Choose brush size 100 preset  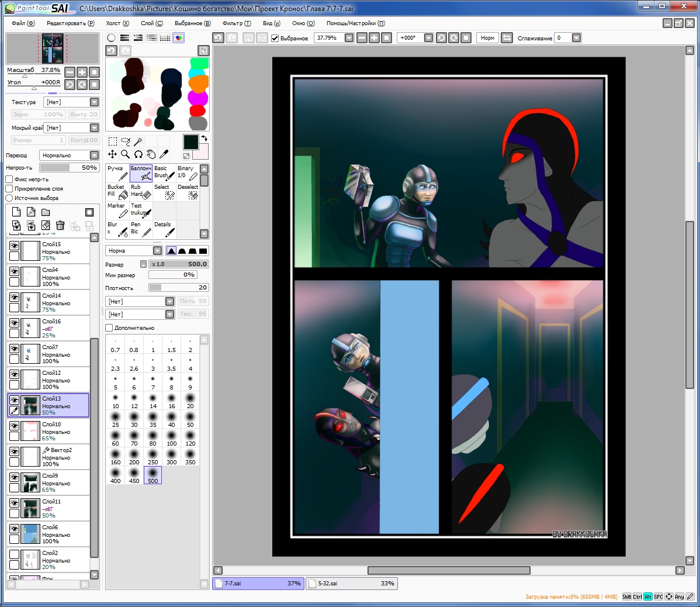(x=171, y=439)
